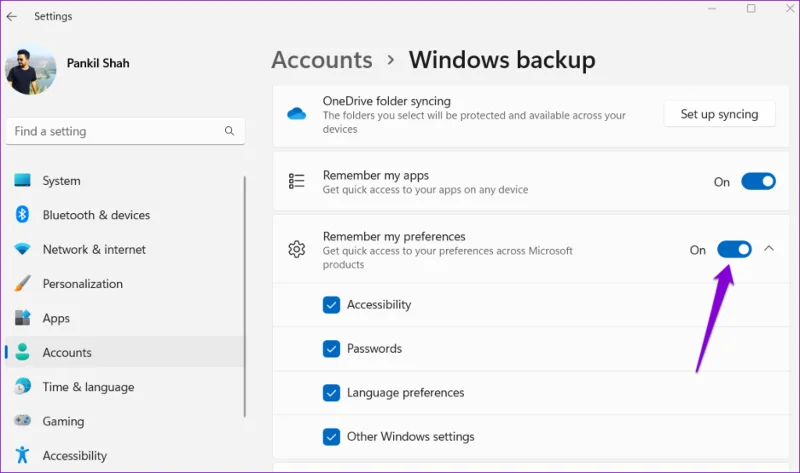
Task: Click Other Windows settings label
Action: coord(411,436)
